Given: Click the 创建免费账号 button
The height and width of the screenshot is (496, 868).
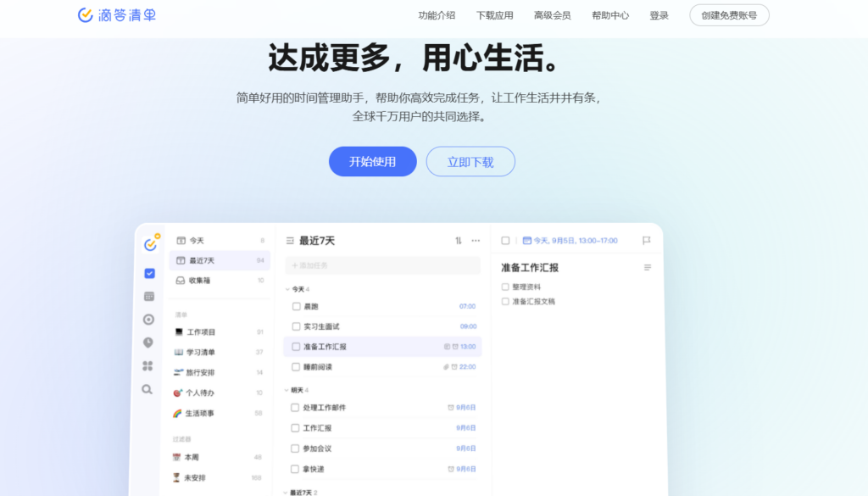Looking at the screenshot, I should pos(728,14).
